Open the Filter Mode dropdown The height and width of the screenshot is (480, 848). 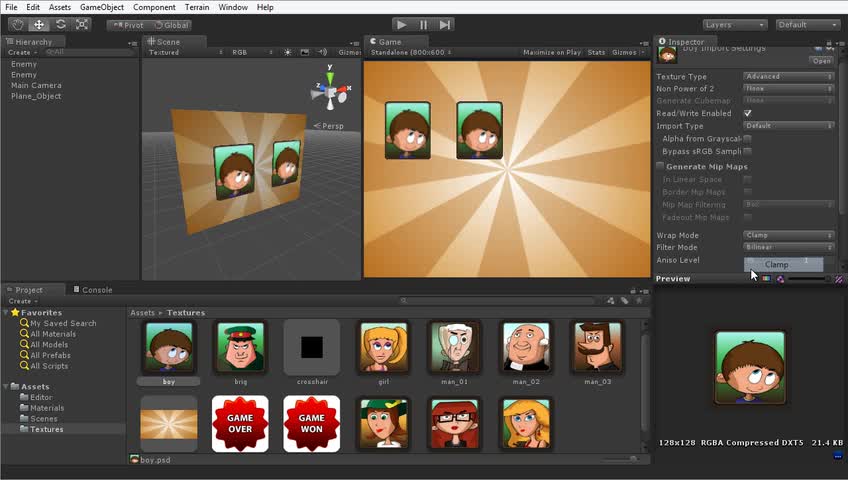[x=788, y=247]
